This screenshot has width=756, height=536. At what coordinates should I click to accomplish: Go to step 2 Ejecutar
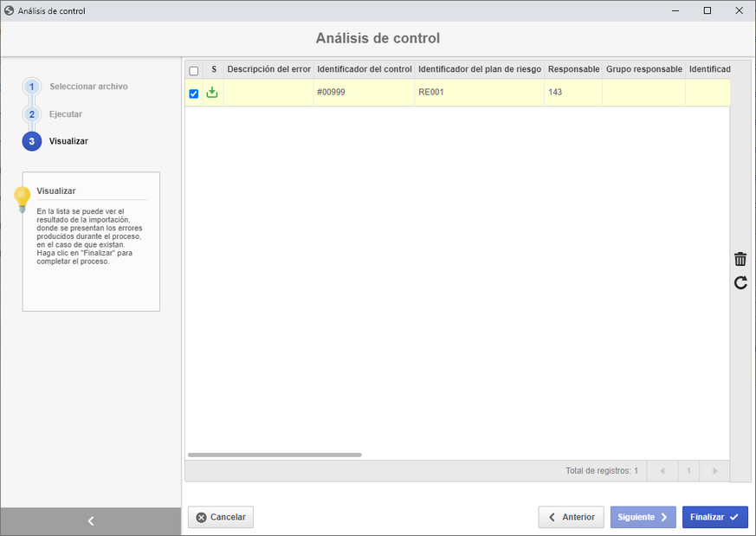pyautogui.click(x=32, y=114)
